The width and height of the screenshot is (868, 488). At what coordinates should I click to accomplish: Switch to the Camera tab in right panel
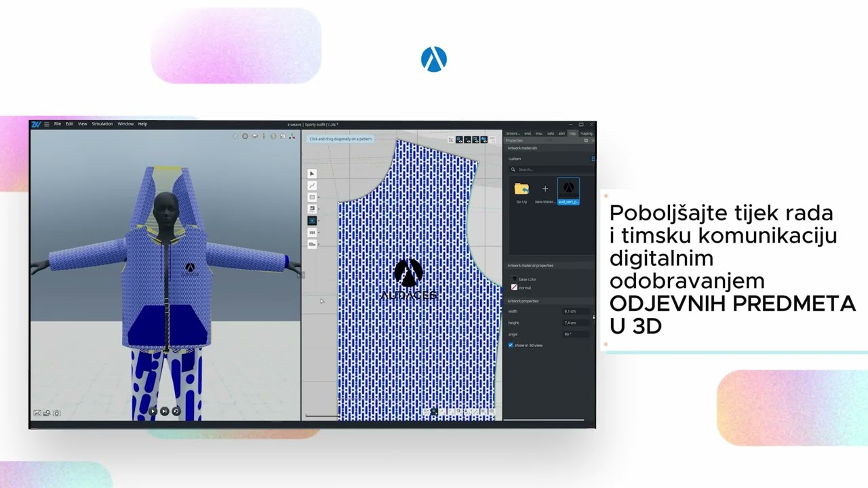pos(513,134)
